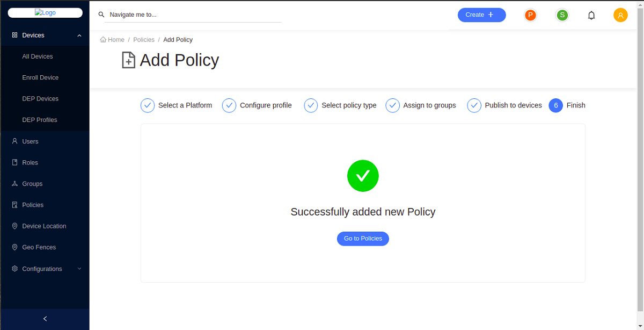Collapse the Devices menu section
644x330 pixels.
(x=79, y=35)
